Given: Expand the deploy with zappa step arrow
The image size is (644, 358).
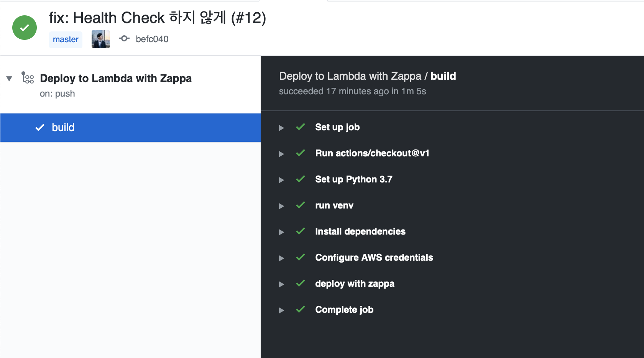Looking at the screenshot, I should pyautogui.click(x=281, y=284).
